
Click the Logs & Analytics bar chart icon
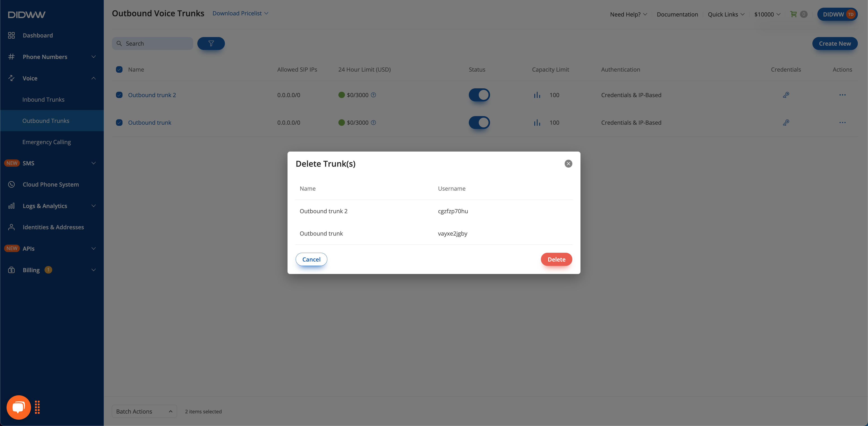tap(12, 206)
